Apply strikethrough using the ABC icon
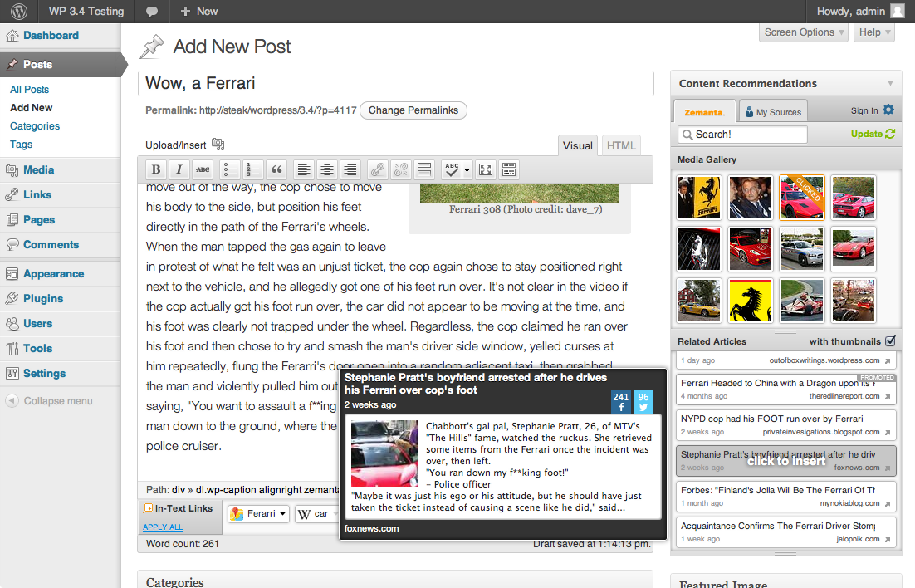The width and height of the screenshot is (915, 588). (x=203, y=170)
